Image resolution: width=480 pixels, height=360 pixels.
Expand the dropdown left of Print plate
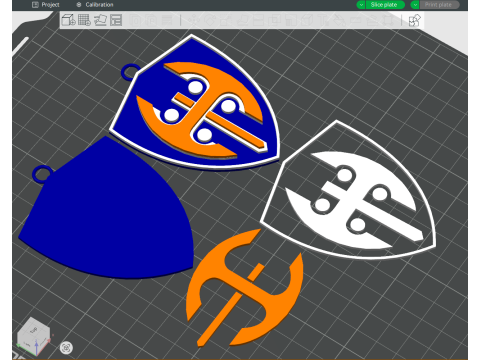tap(415, 5)
